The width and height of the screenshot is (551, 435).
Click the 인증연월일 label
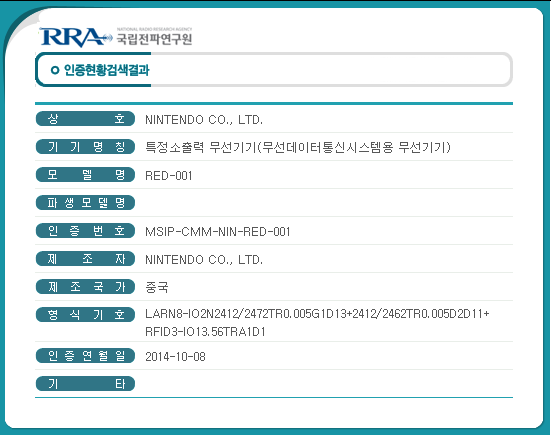tap(85, 356)
